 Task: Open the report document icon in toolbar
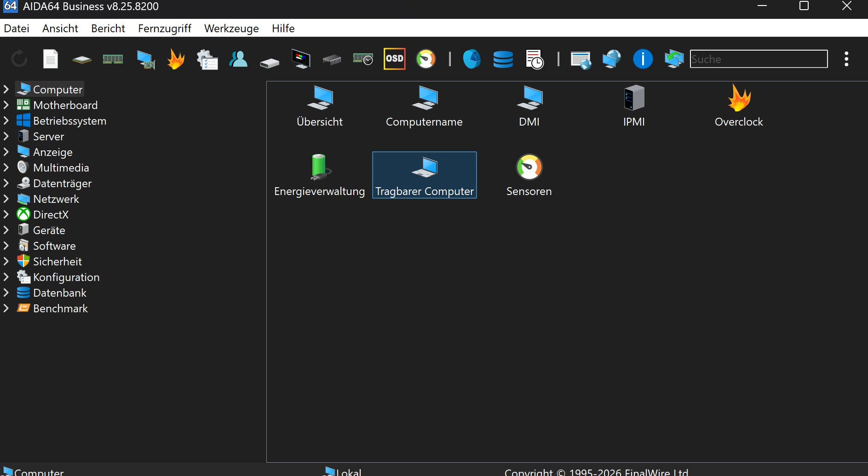(51, 59)
